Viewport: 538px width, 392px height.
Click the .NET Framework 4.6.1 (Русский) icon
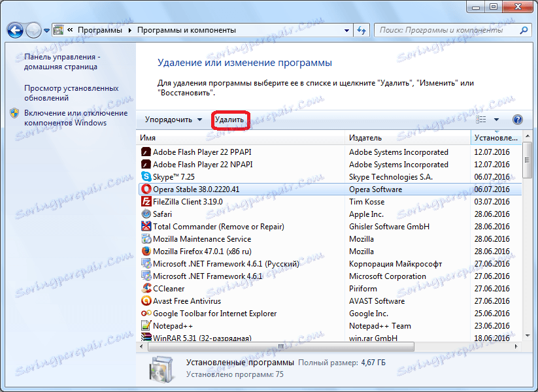146,264
